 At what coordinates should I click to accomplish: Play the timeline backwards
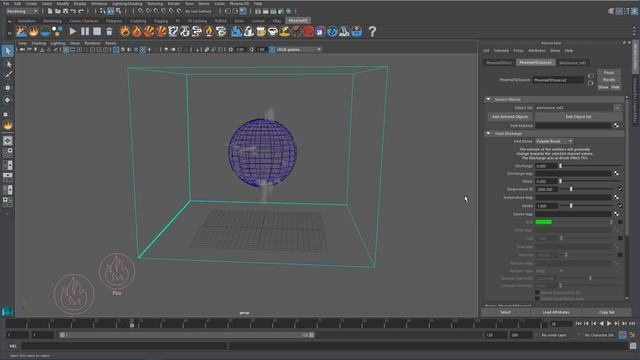(x=601, y=323)
